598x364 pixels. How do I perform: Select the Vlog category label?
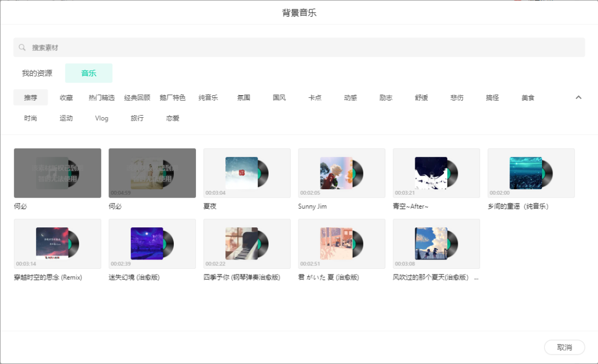click(x=101, y=118)
